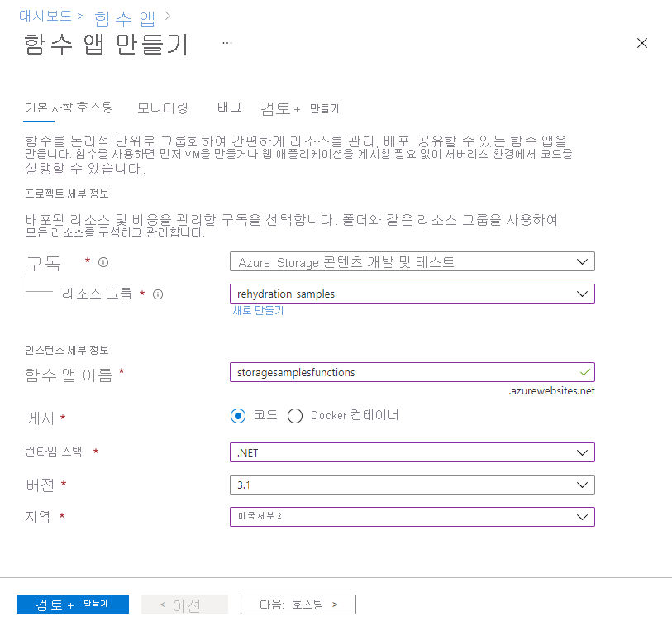This screenshot has width=672, height=631.
Task: Open the 버전 dropdown showing 3.1
Action: [412, 485]
